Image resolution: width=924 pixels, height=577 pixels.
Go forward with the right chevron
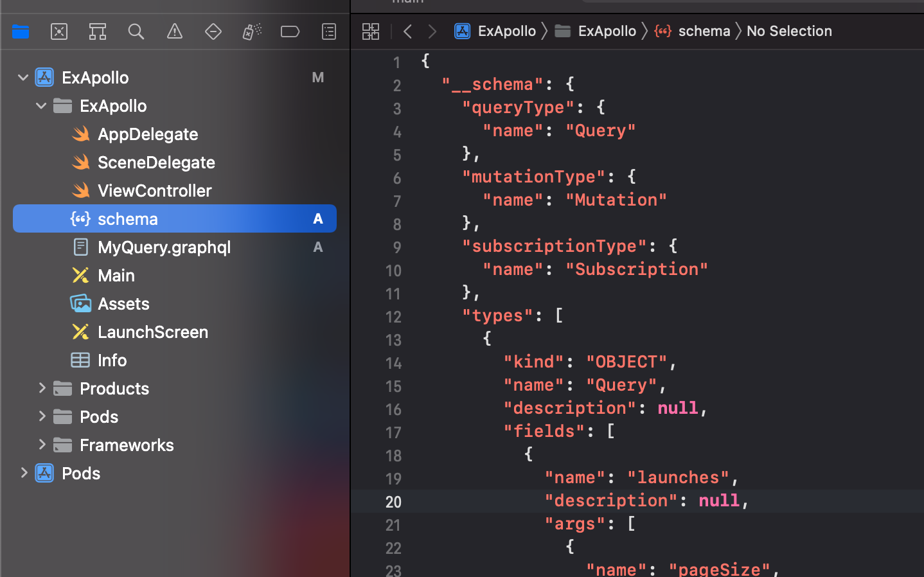(x=432, y=31)
